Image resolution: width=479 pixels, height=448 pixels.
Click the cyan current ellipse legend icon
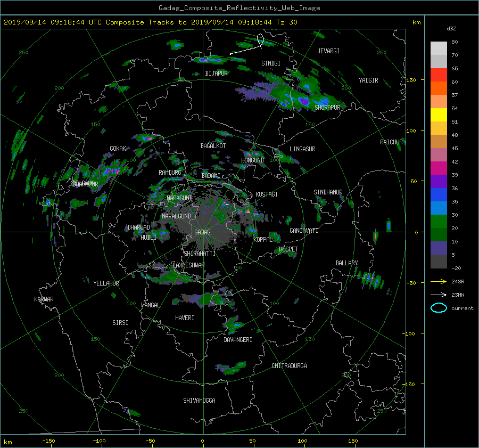[439, 308]
